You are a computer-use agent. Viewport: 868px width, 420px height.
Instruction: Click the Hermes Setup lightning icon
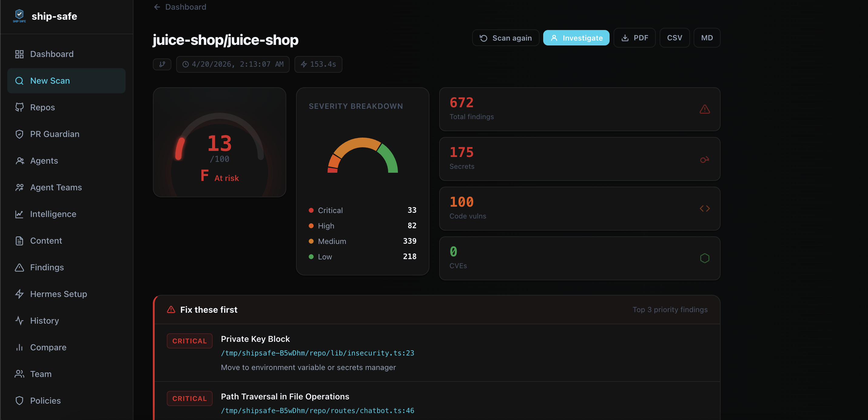(x=19, y=294)
